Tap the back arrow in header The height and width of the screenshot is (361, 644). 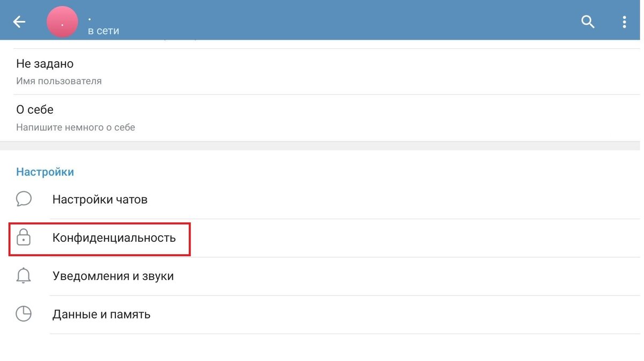(x=19, y=22)
